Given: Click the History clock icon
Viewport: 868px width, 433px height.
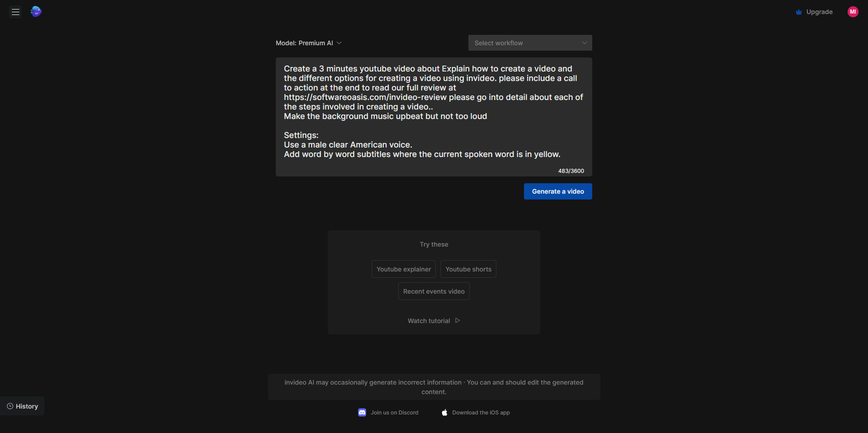Looking at the screenshot, I should (10, 406).
